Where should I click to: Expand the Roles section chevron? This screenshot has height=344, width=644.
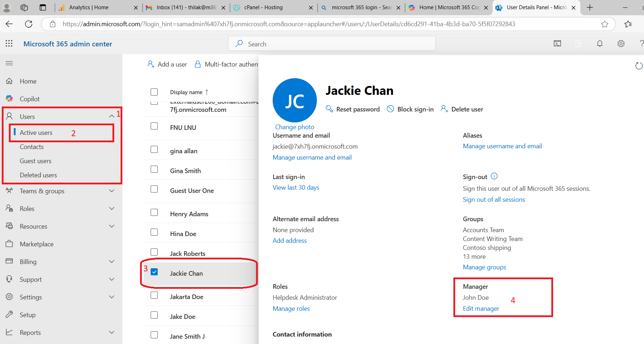point(112,208)
